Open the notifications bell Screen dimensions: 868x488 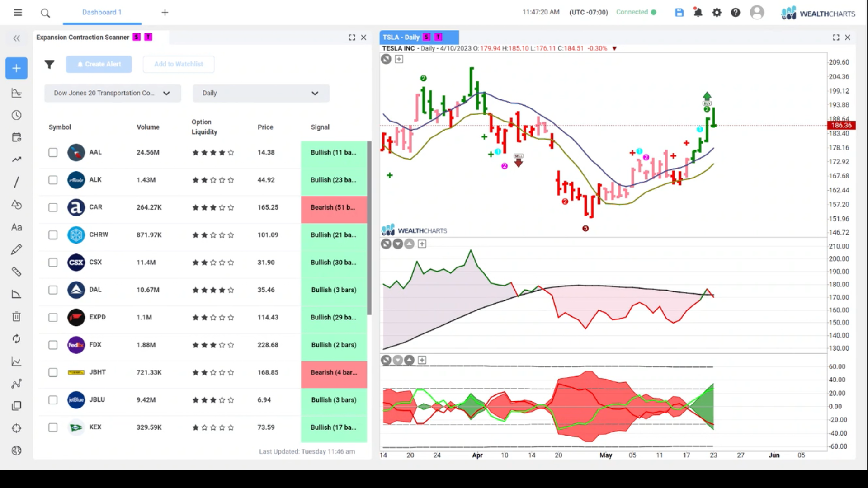[698, 13]
